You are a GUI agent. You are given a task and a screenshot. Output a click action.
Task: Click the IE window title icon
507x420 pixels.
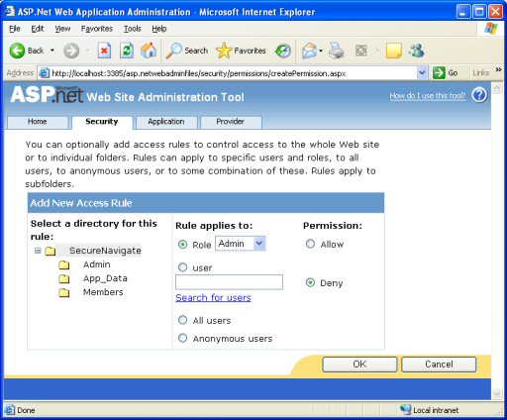pyautogui.click(x=10, y=11)
